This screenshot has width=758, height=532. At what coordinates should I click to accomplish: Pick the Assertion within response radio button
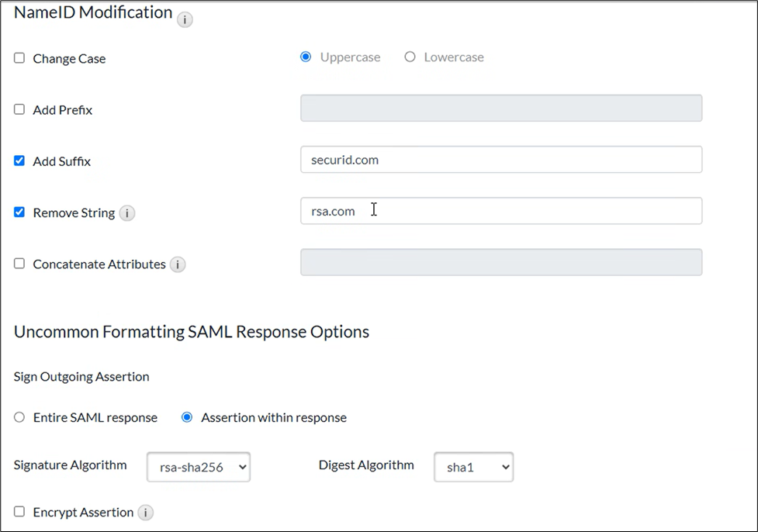tap(186, 417)
